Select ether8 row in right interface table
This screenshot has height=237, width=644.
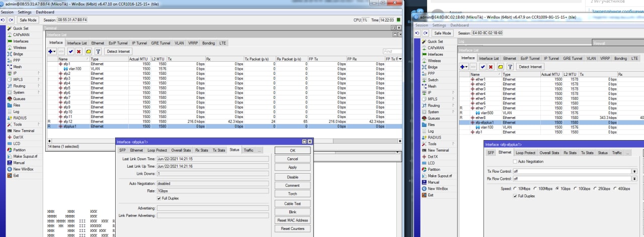(x=551, y=117)
